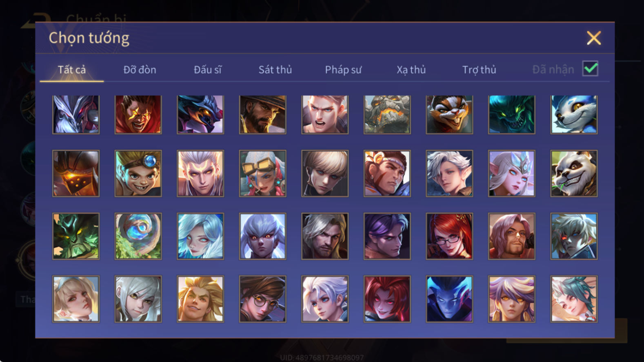Switch to the Đỡ đòn tab
Viewport: 644px width, 362px height.
(140, 70)
